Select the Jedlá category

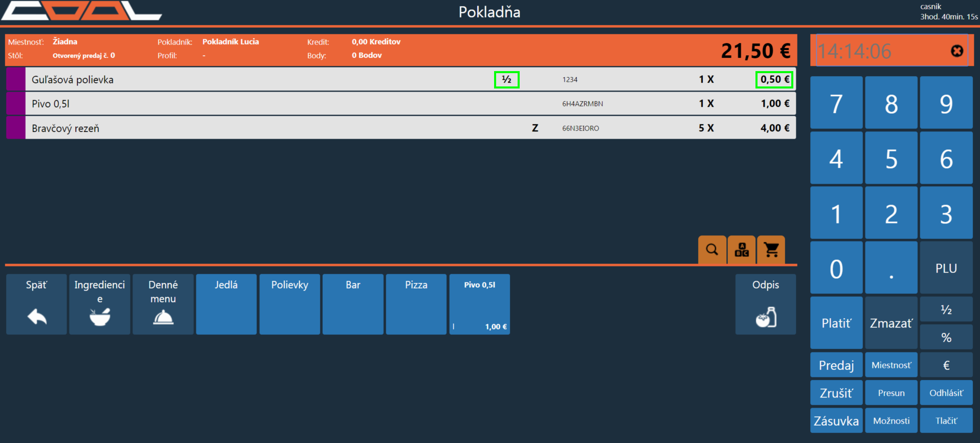[x=226, y=304]
